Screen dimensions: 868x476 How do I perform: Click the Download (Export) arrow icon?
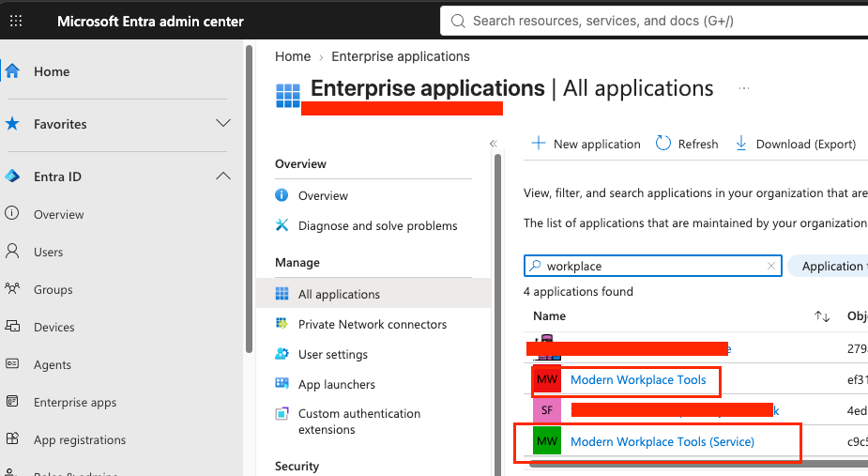(x=740, y=144)
